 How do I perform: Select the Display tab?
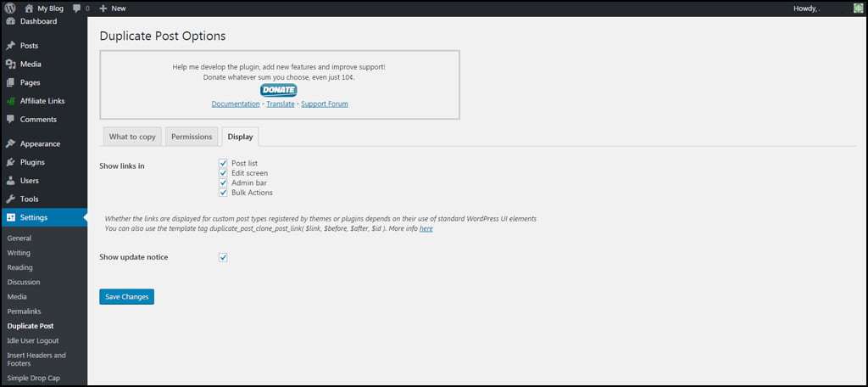tap(240, 137)
